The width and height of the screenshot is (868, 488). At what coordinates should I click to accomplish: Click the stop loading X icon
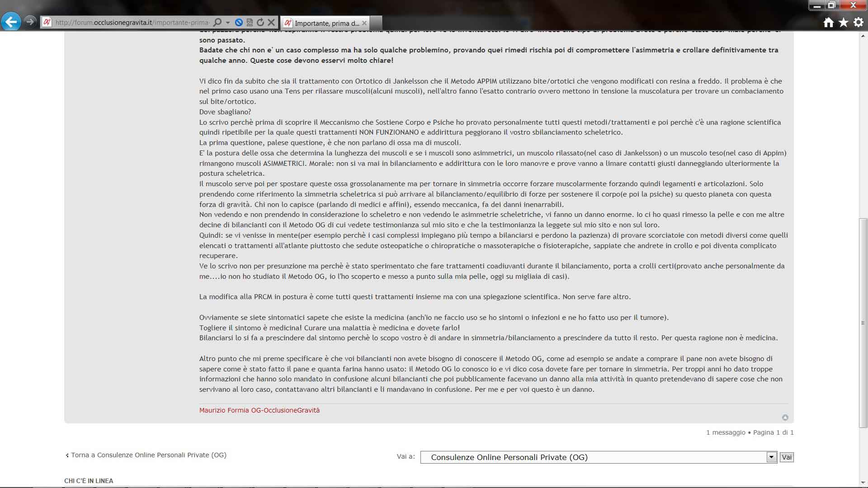[271, 22]
